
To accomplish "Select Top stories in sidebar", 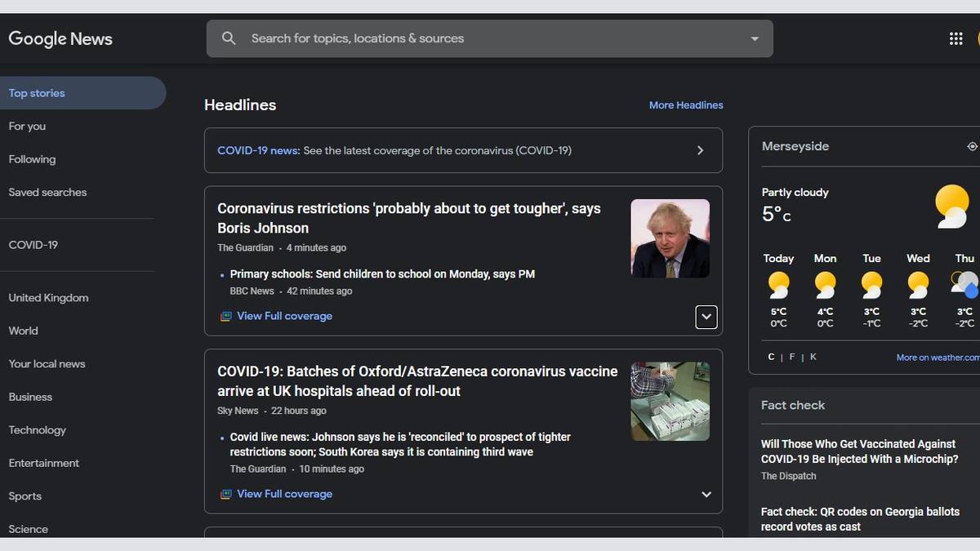I will coord(82,93).
